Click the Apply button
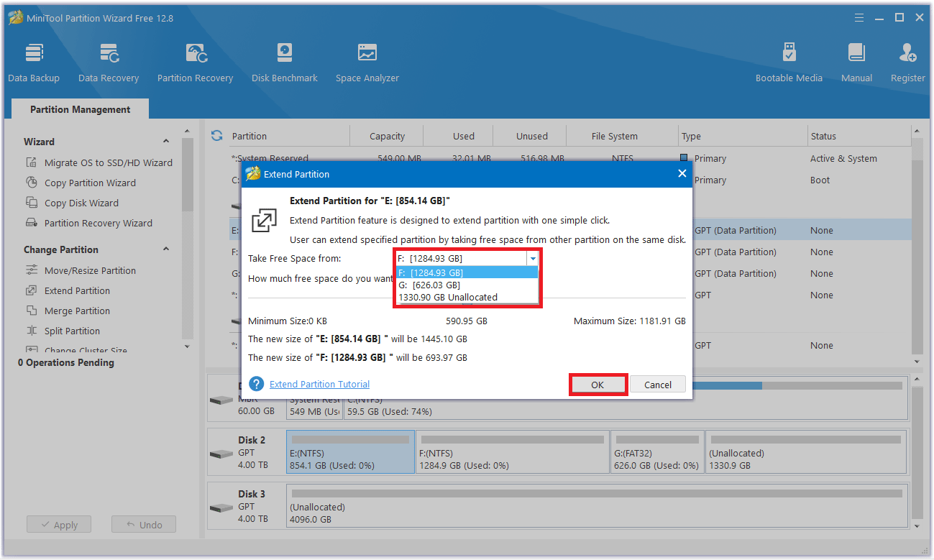 59,525
